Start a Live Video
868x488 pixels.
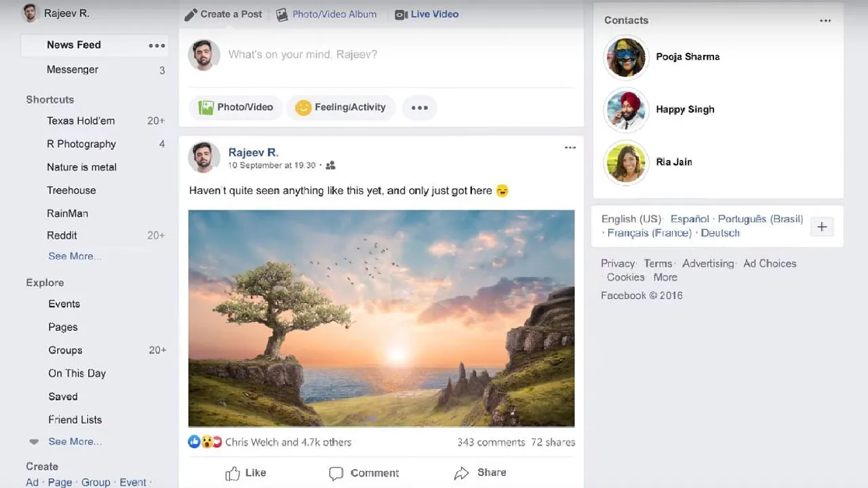coord(427,14)
